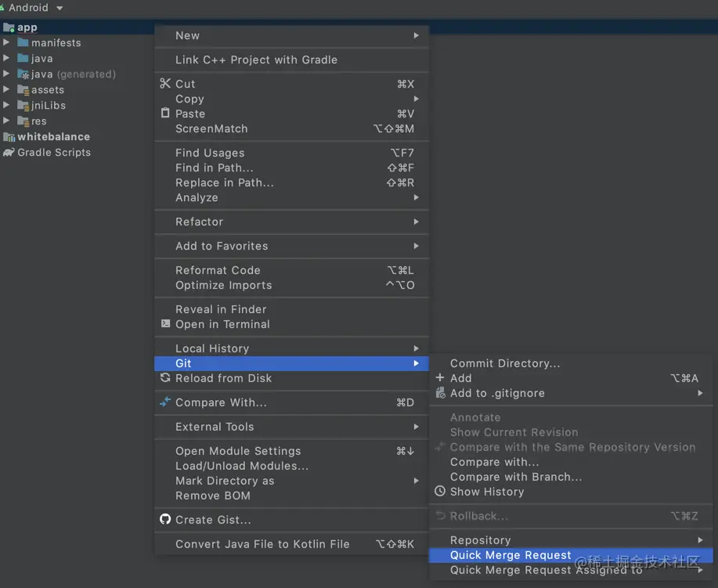Choose Open Module Settings
The image size is (718, 588).
point(292,451)
